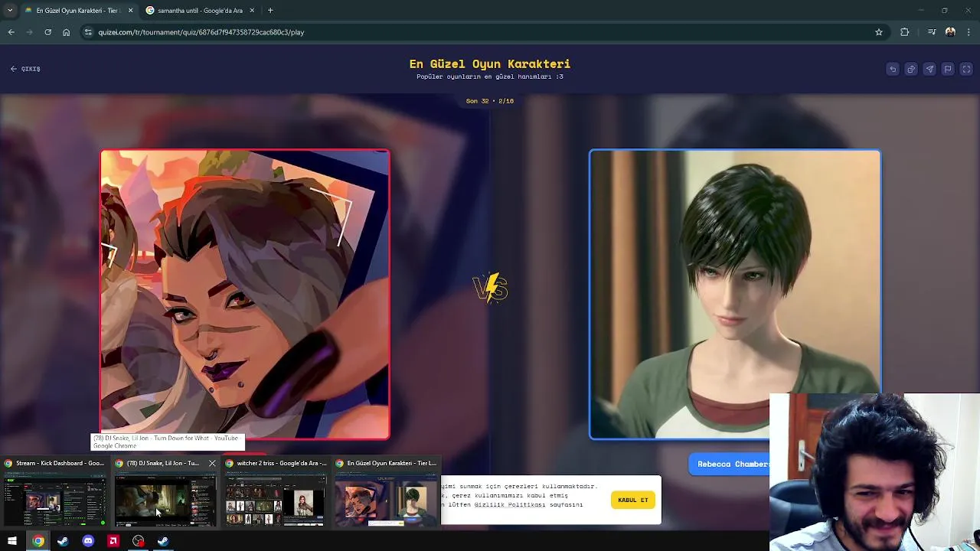Open Discord from the taskbar
Image resolution: width=980 pixels, height=551 pixels.
tap(88, 541)
